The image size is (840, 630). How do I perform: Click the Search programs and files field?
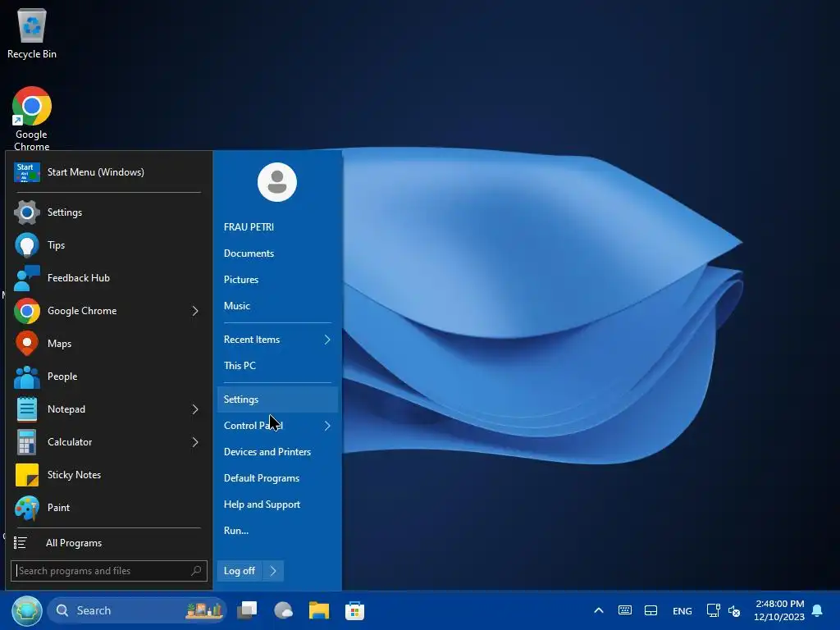tap(109, 571)
